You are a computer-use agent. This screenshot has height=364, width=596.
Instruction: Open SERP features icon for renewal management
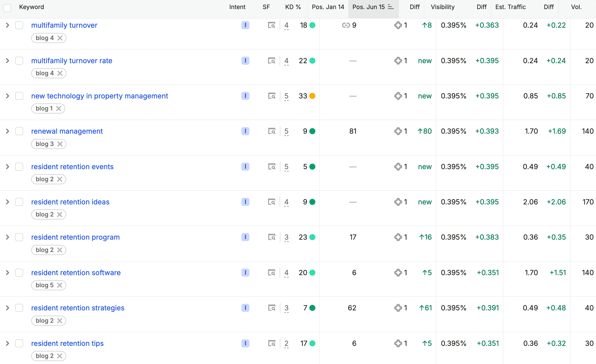[x=272, y=131]
